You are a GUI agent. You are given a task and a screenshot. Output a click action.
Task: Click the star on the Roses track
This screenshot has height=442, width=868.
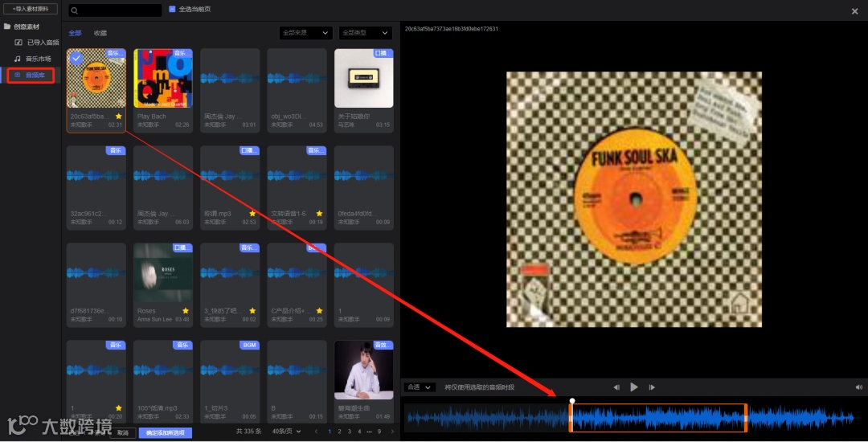[186, 311]
